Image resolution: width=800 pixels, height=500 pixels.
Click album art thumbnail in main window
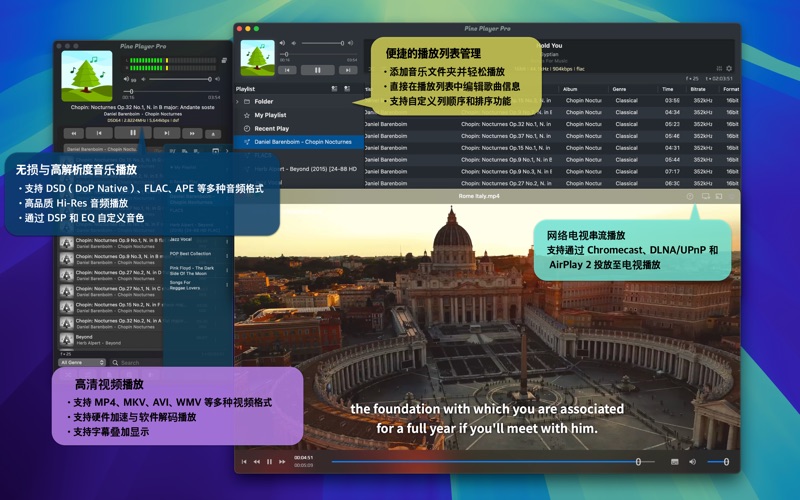tap(257, 58)
